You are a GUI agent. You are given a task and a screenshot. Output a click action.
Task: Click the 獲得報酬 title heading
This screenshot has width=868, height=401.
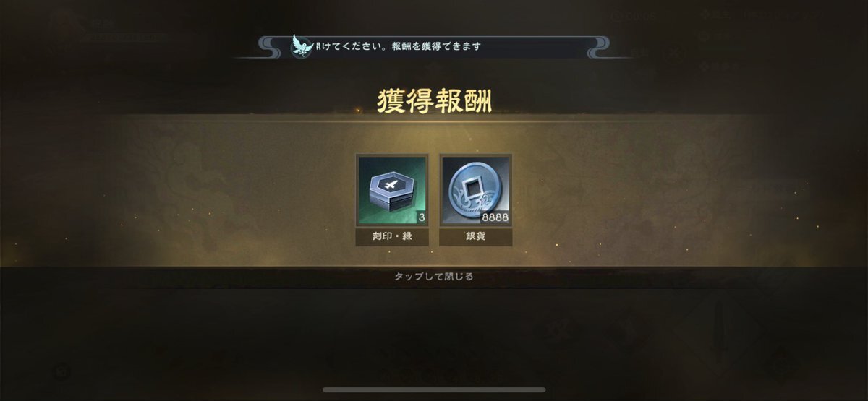point(434,101)
